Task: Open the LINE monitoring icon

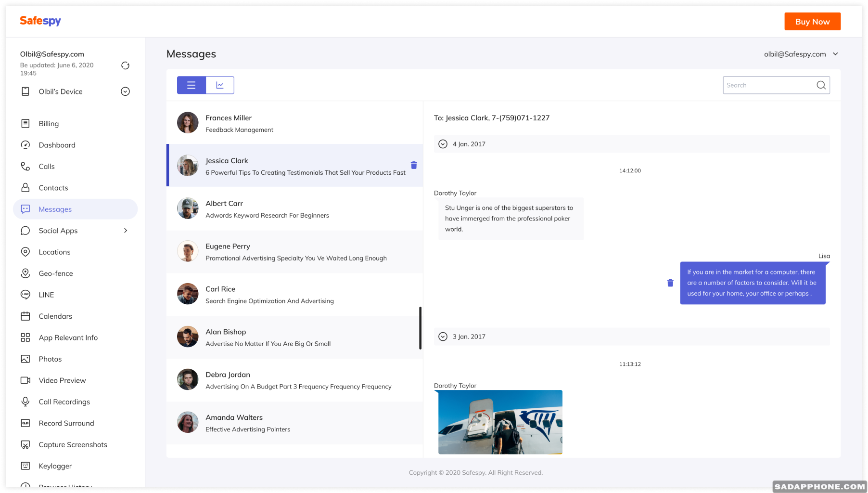Action: 26,295
